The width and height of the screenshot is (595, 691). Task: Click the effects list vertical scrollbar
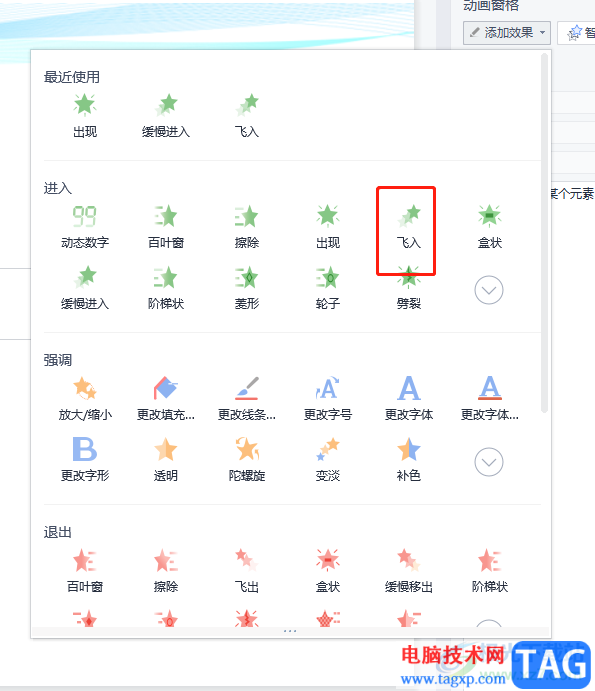(544, 233)
